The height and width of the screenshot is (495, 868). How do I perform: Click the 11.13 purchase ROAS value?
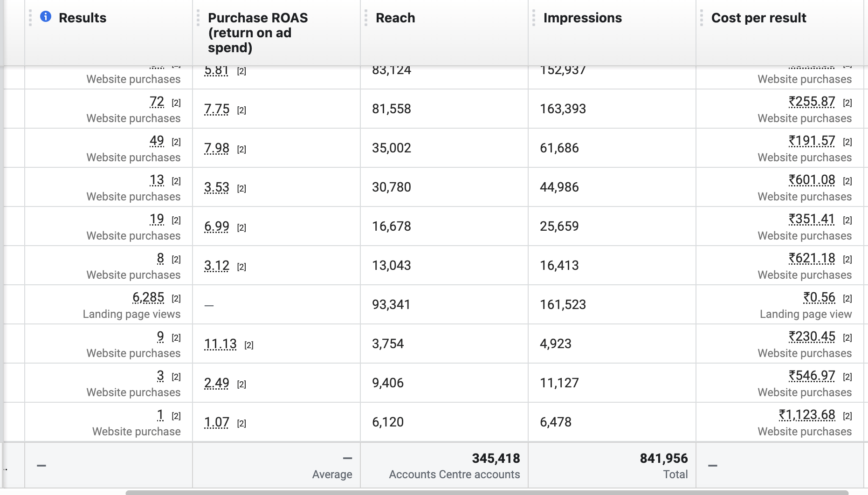220,344
